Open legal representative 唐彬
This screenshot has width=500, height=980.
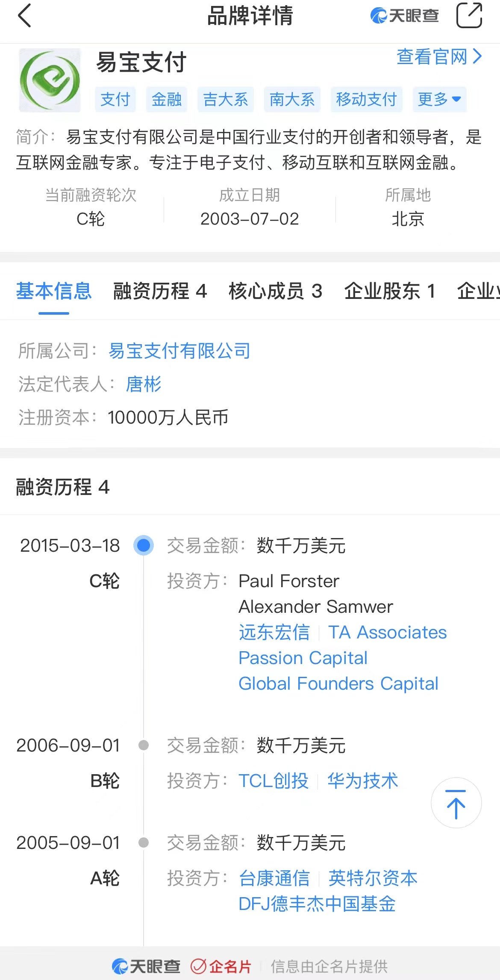144,384
